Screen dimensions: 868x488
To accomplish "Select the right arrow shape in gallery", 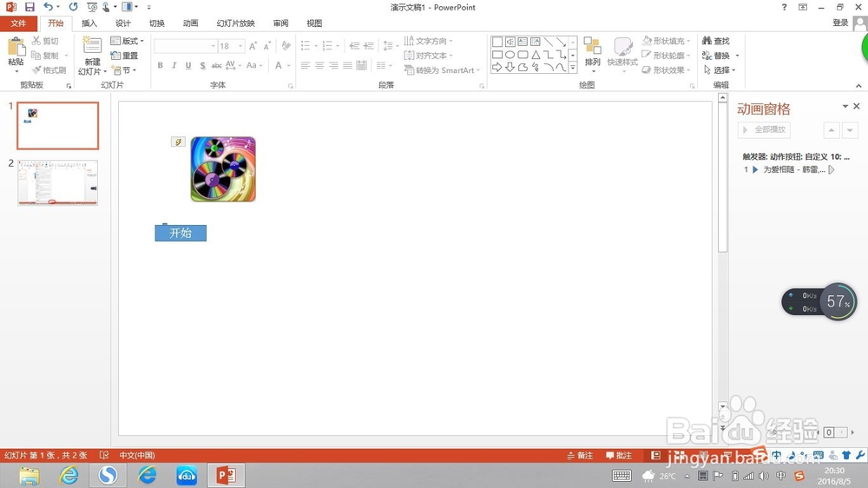I will 497,67.
